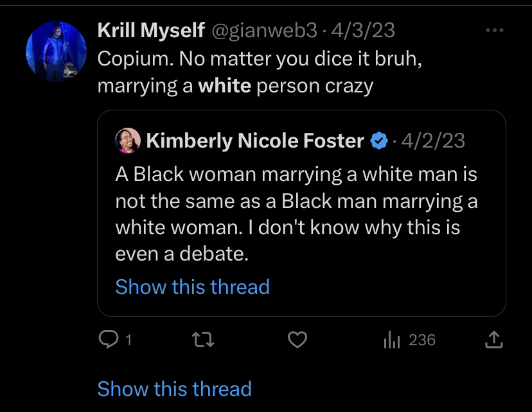Open view analytics bar chart icon

tap(392, 340)
